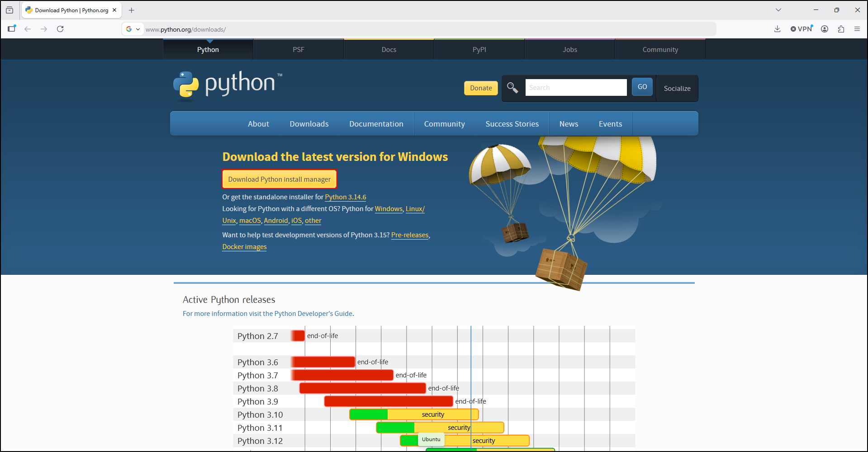Follow the iOS link
This screenshot has width=868, height=452.
tap(296, 221)
